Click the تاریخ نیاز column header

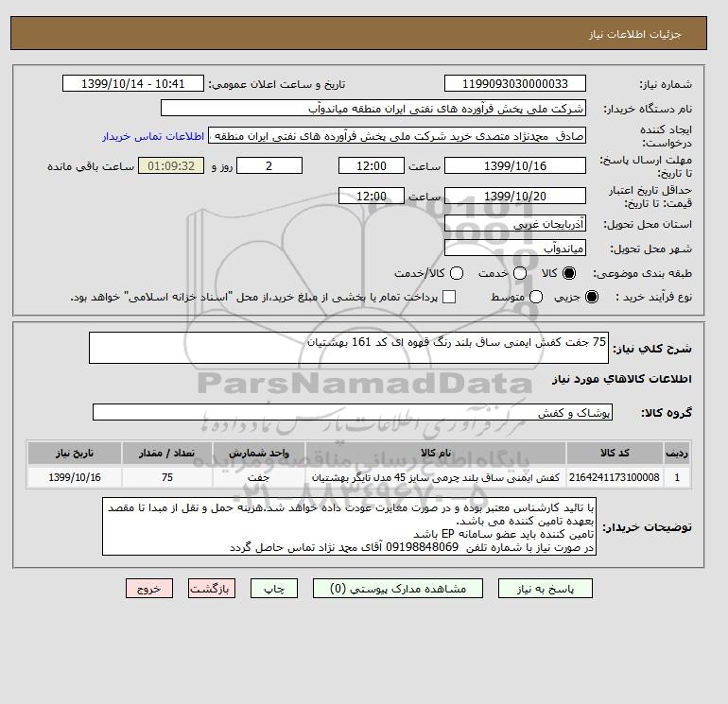pos(75,453)
